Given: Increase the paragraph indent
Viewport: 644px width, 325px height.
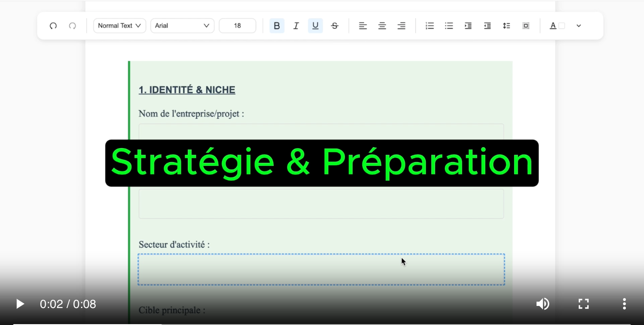Looking at the screenshot, I should pyautogui.click(x=468, y=26).
